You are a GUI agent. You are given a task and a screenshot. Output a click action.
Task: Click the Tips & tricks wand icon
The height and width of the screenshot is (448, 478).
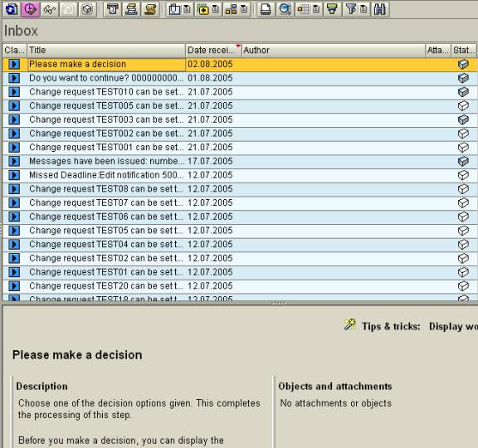[x=350, y=324]
